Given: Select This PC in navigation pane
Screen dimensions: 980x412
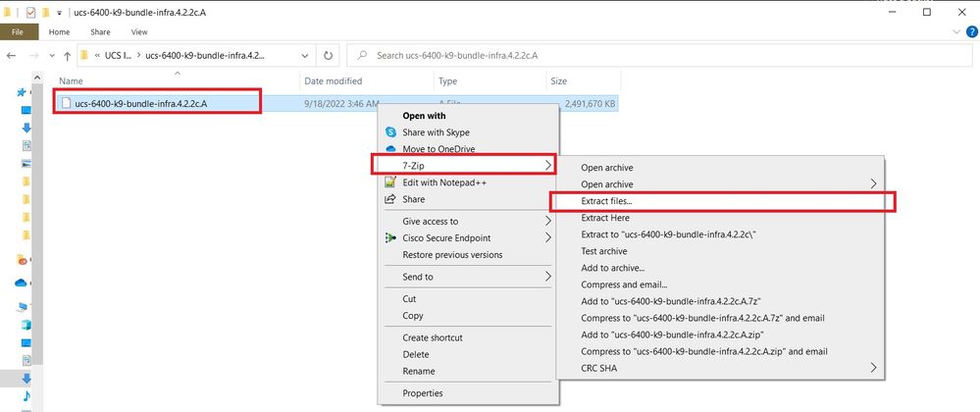Looking at the screenshot, I should (24, 307).
